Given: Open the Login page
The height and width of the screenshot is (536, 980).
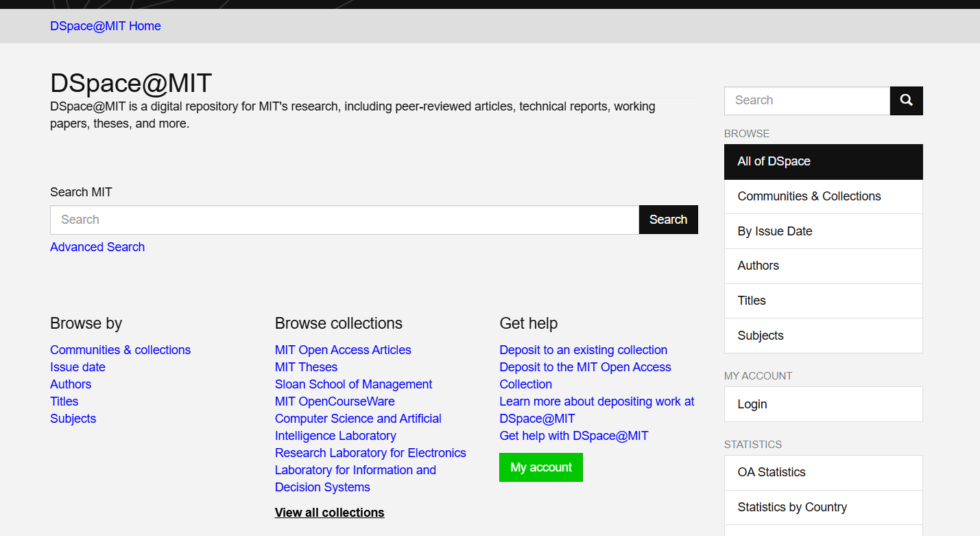Looking at the screenshot, I should 752,404.
